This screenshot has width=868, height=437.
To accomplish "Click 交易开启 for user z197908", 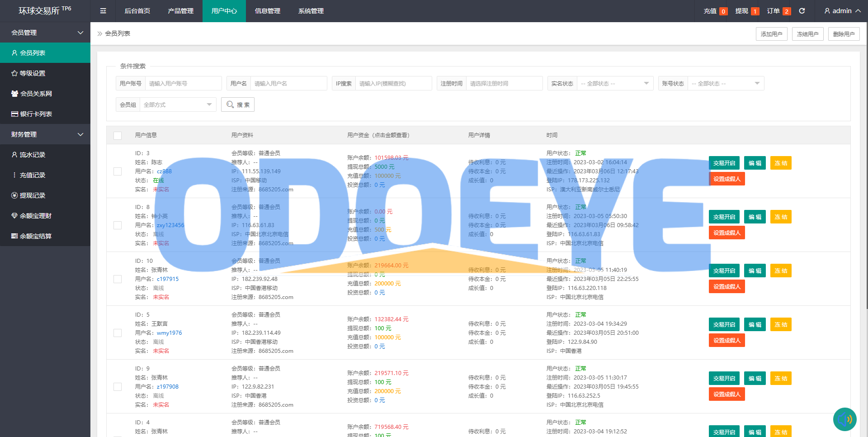I will [724, 378].
